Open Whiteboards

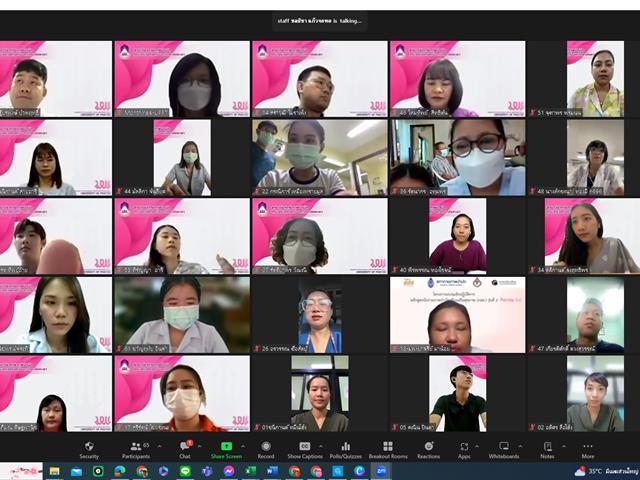point(503,449)
